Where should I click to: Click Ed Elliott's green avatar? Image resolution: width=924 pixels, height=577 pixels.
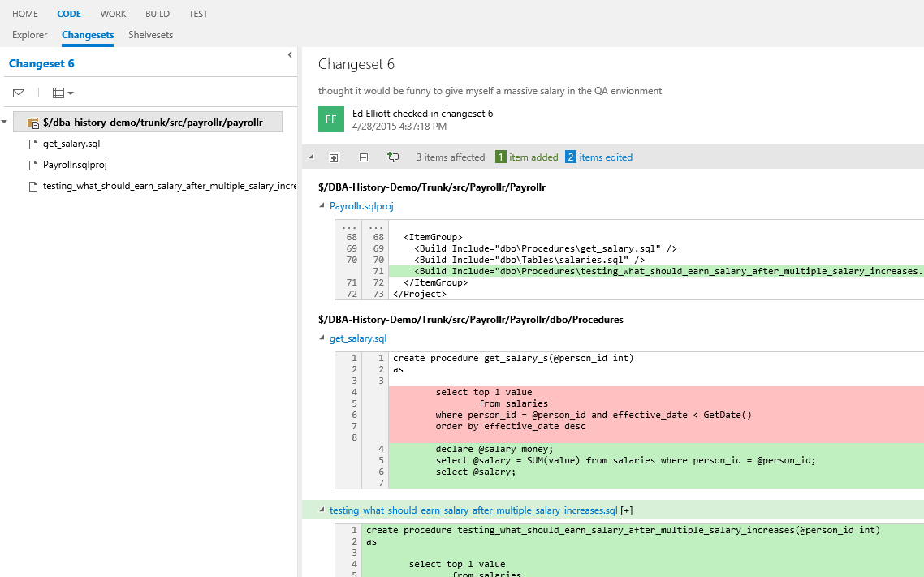click(331, 119)
